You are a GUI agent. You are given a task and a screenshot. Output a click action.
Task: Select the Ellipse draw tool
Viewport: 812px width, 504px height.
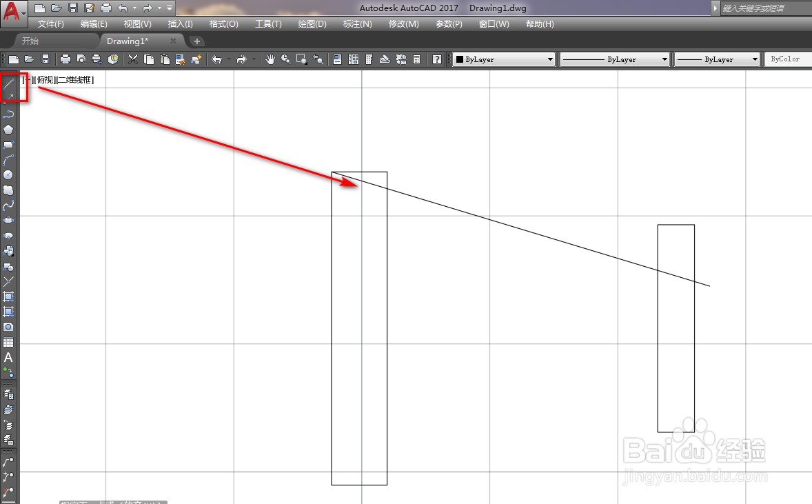tap(8, 221)
